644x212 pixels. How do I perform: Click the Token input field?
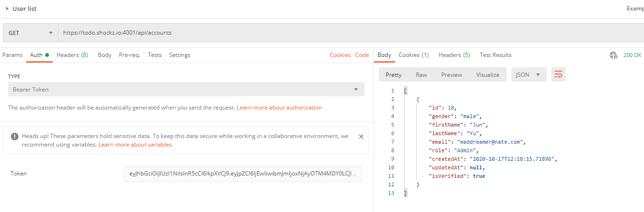click(243, 174)
